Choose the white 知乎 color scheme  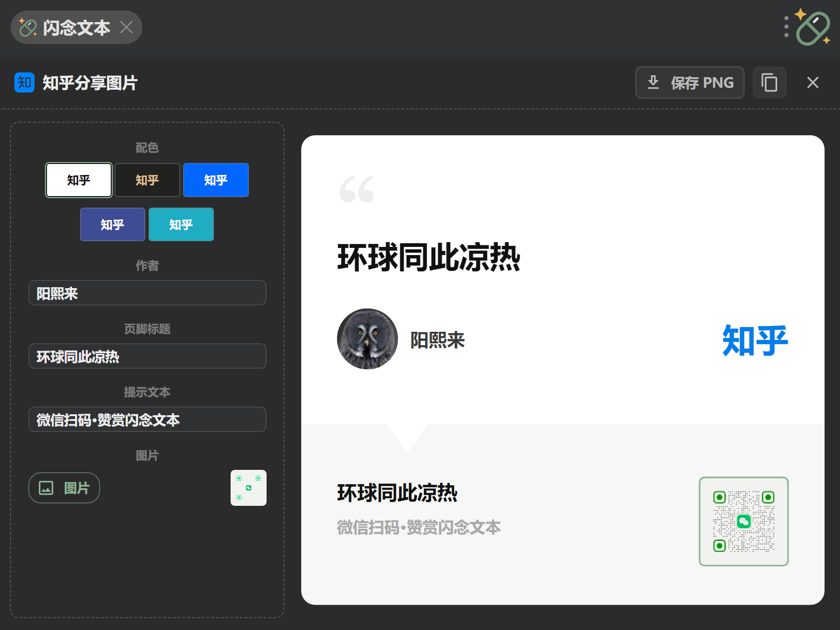(x=79, y=180)
